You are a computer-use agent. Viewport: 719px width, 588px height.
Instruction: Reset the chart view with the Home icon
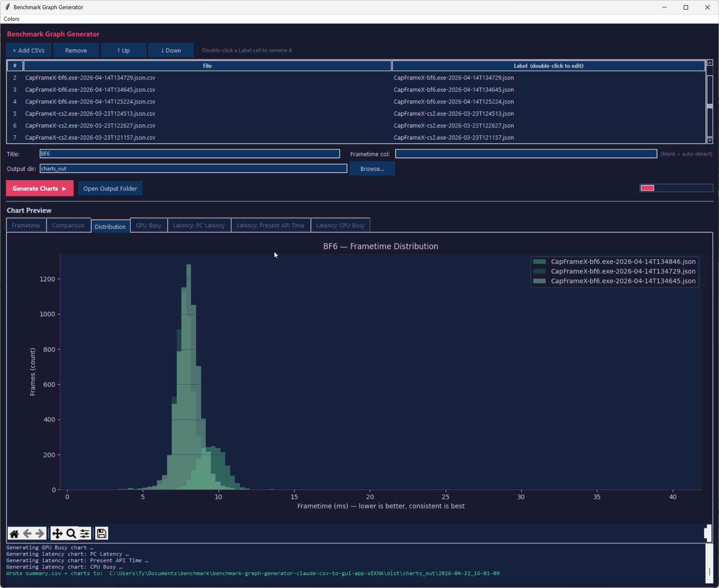tap(14, 533)
